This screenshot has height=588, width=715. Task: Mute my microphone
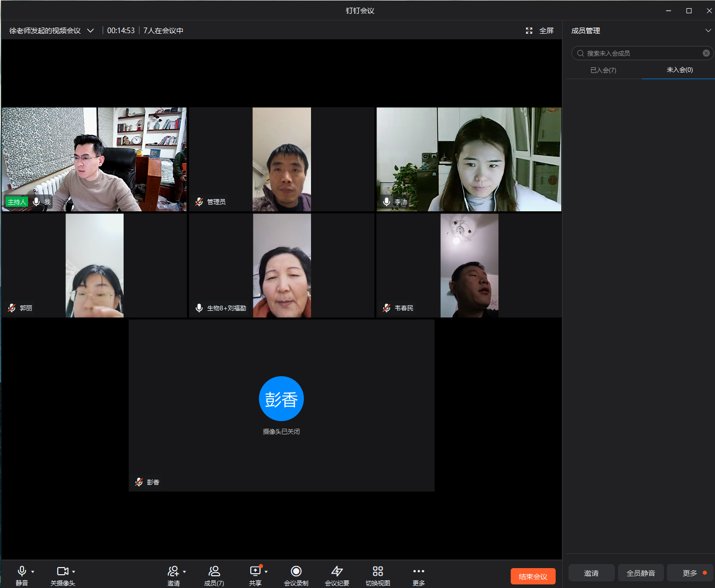click(22, 572)
